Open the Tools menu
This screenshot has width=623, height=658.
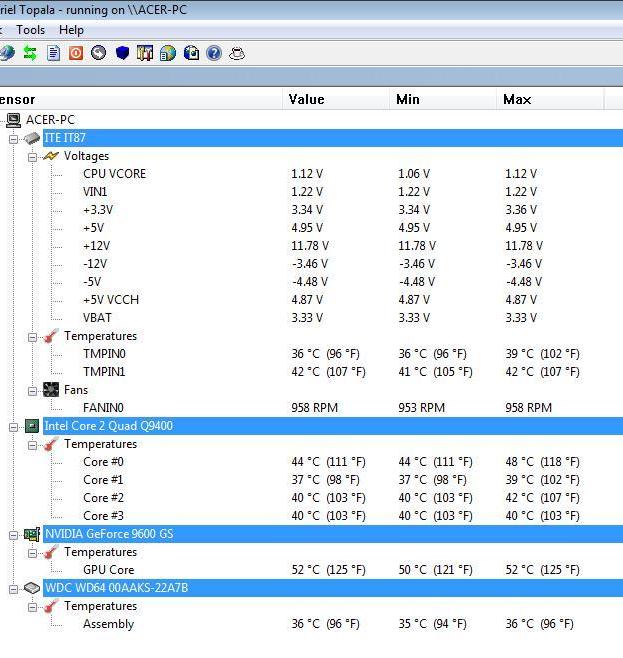(x=31, y=30)
